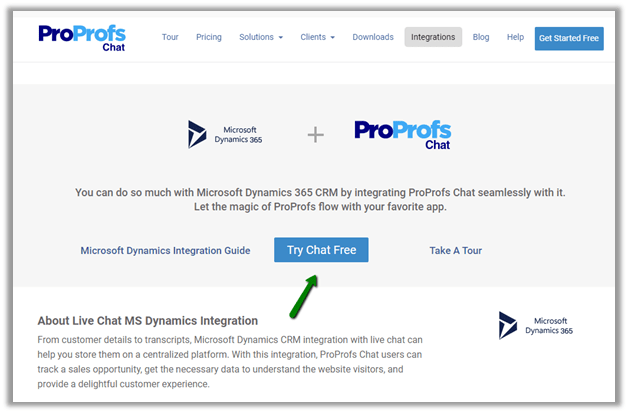Expand the Solutions dropdown menu

click(x=260, y=37)
